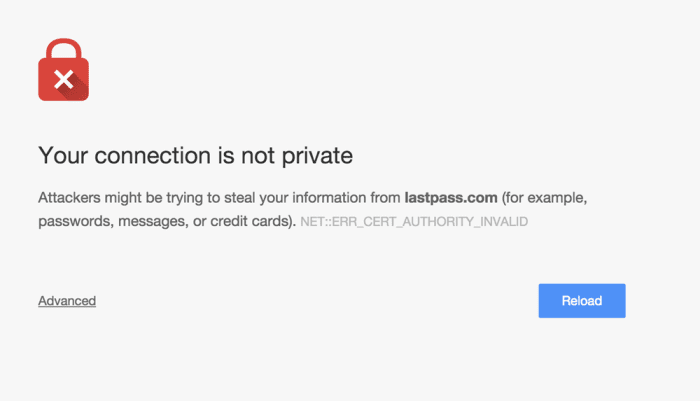Viewport: 700px width, 401px height.
Task: Click the word 'from' before lastpass.com
Action: pyautogui.click(x=385, y=197)
